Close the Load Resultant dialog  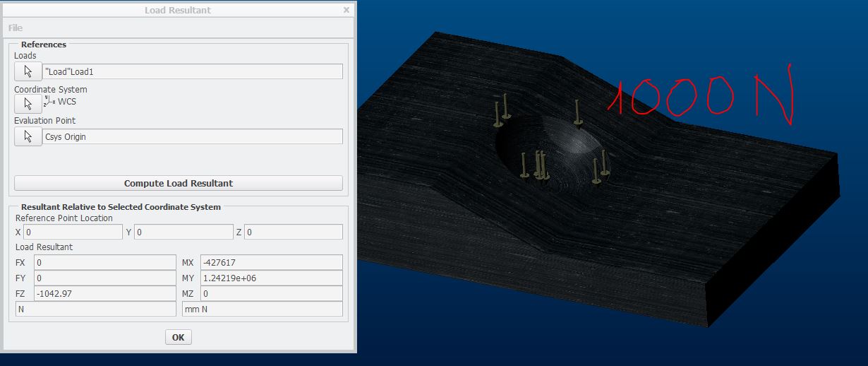tap(346, 10)
